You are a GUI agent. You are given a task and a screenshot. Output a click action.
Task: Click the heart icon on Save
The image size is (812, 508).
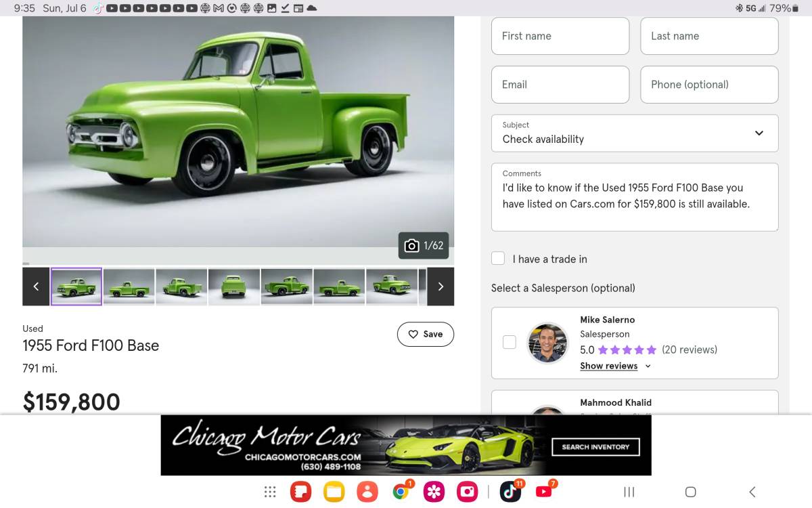[x=413, y=334]
